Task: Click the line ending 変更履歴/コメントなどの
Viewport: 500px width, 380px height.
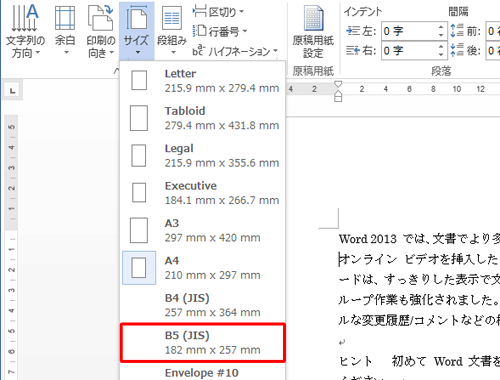Action: (419, 320)
